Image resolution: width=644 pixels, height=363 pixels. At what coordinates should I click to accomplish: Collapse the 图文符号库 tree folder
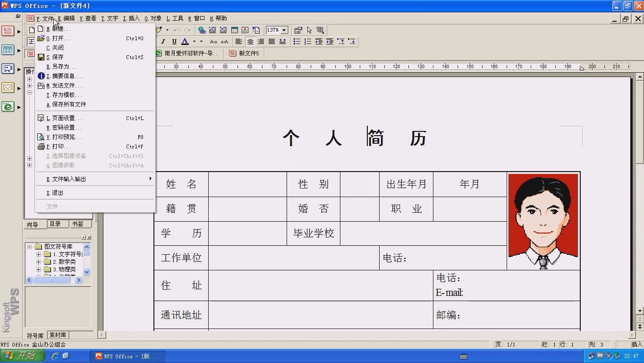click(x=29, y=247)
